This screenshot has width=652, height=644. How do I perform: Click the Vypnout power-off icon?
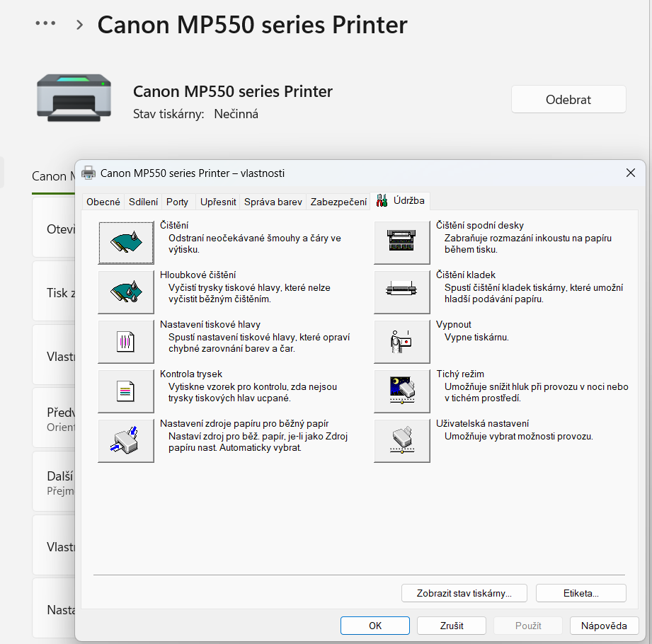click(x=401, y=342)
